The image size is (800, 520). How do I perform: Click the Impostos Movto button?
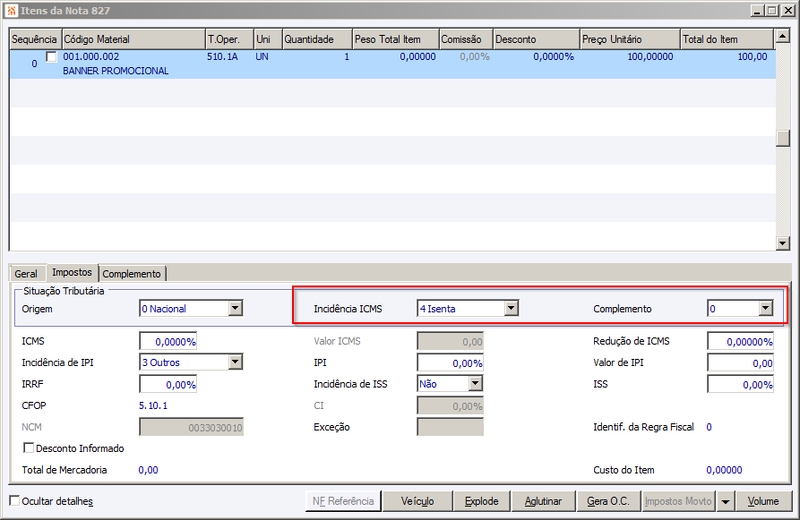678,501
